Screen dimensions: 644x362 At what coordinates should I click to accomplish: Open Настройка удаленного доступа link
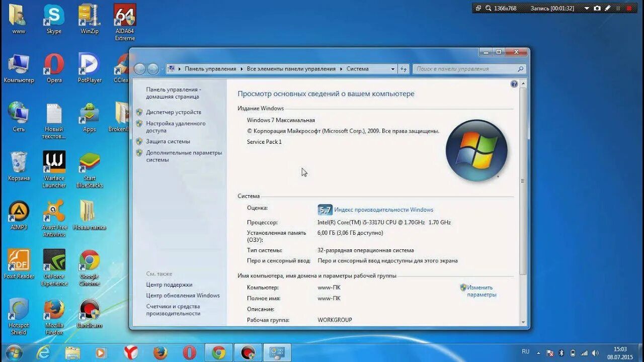point(176,127)
